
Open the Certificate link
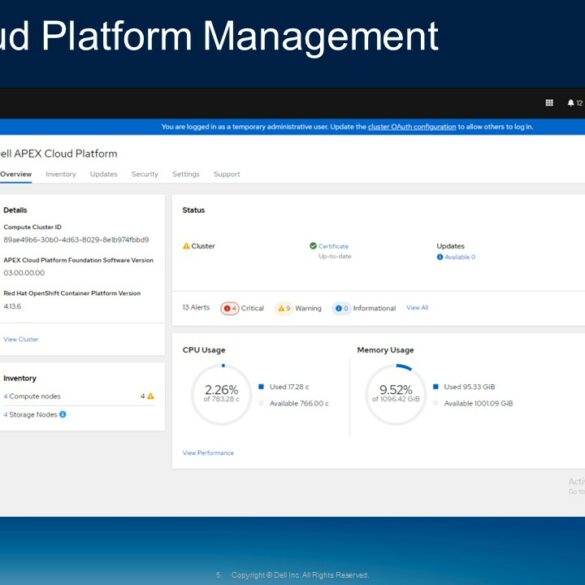tap(333, 246)
